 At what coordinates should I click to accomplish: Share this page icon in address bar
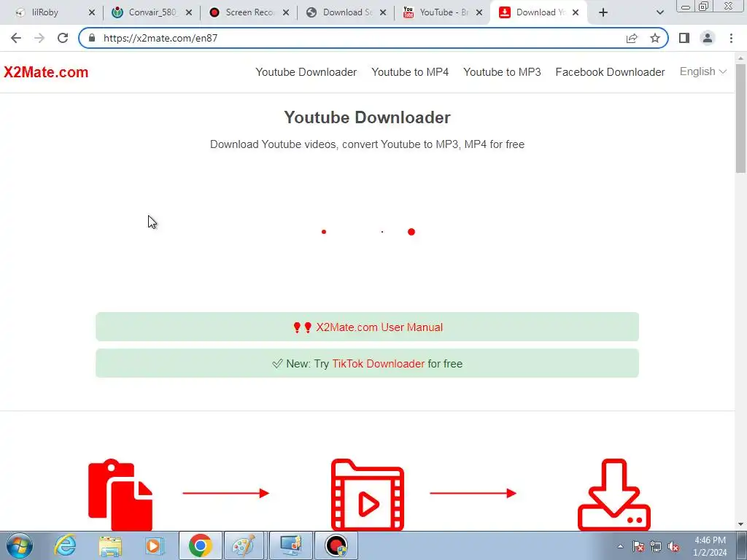(x=632, y=38)
